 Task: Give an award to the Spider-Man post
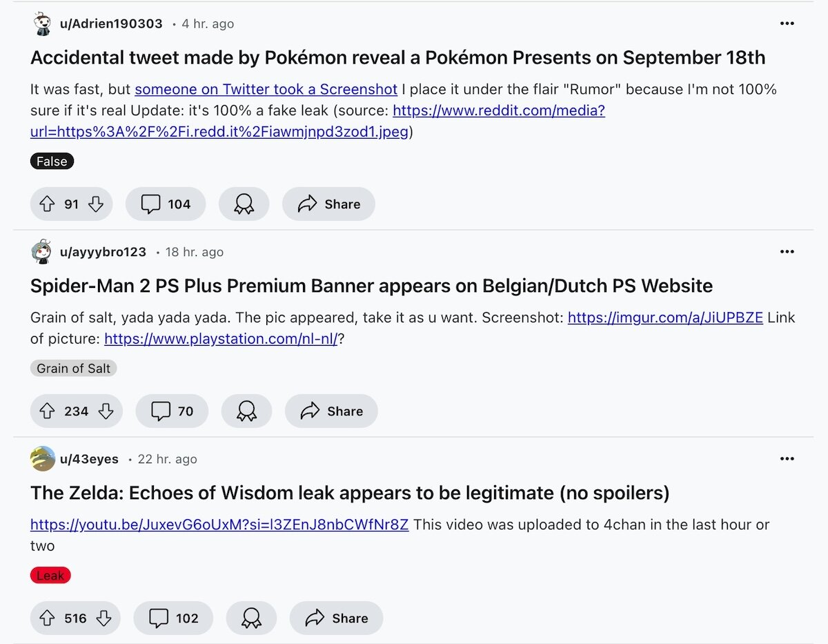[x=246, y=411]
